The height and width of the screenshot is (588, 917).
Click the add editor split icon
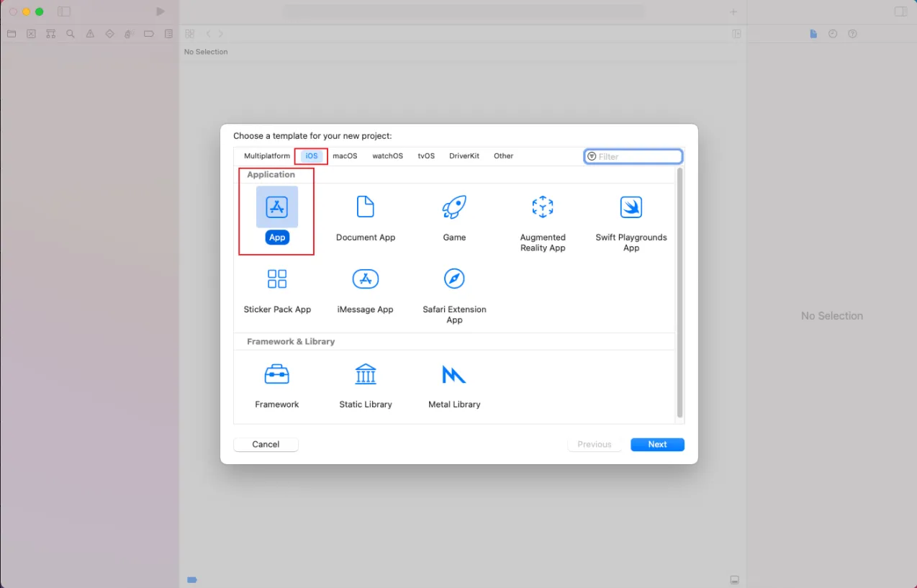click(736, 34)
